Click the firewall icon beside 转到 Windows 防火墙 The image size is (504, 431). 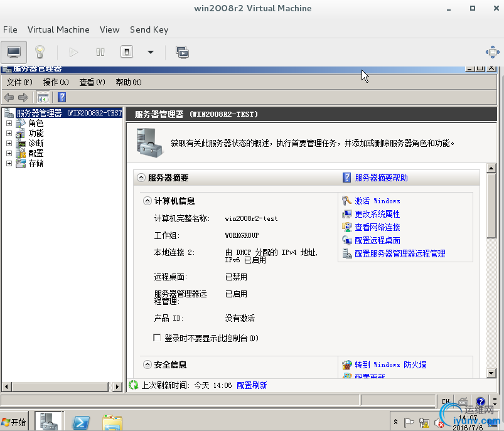click(347, 364)
